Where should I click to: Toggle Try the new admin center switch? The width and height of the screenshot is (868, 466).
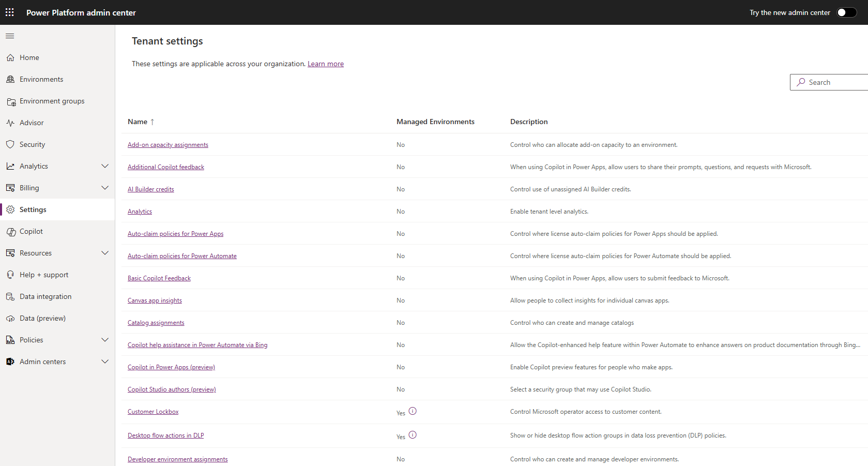click(x=847, y=12)
